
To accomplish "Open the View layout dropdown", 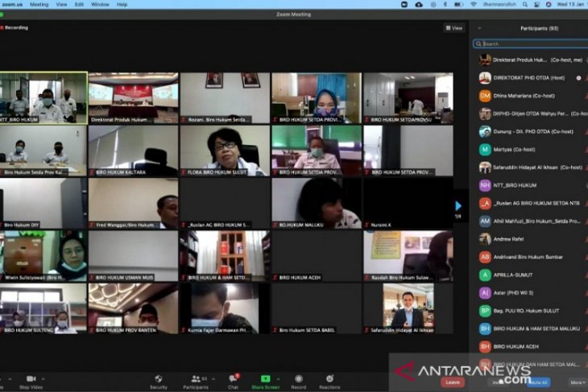I will [454, 28].
